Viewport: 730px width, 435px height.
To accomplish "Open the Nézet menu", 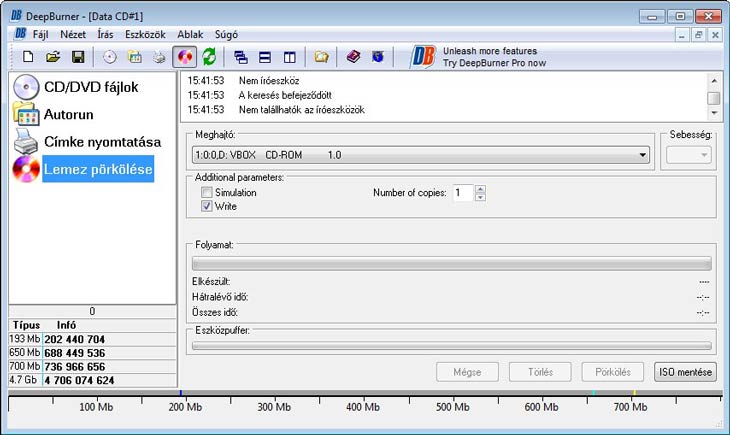I will pyautogui.click(x=73, y=34).
